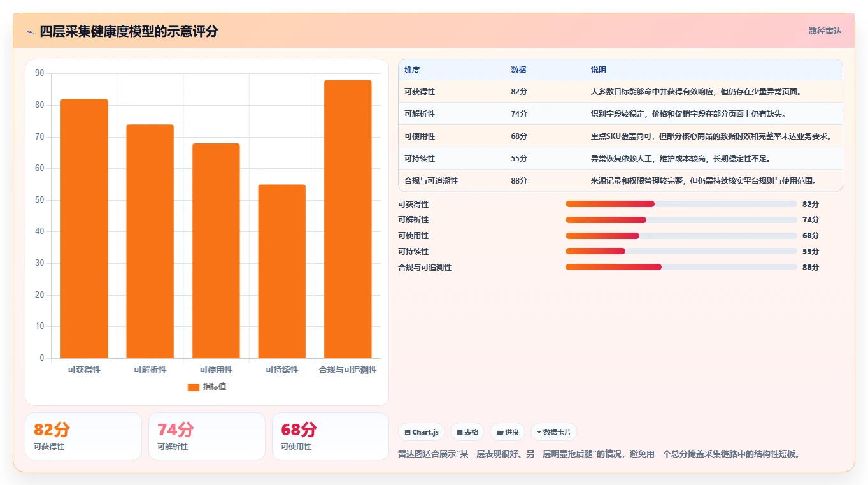
Task: Click the 合规与可追溯性 progress bar
Action: pos(681,267)
